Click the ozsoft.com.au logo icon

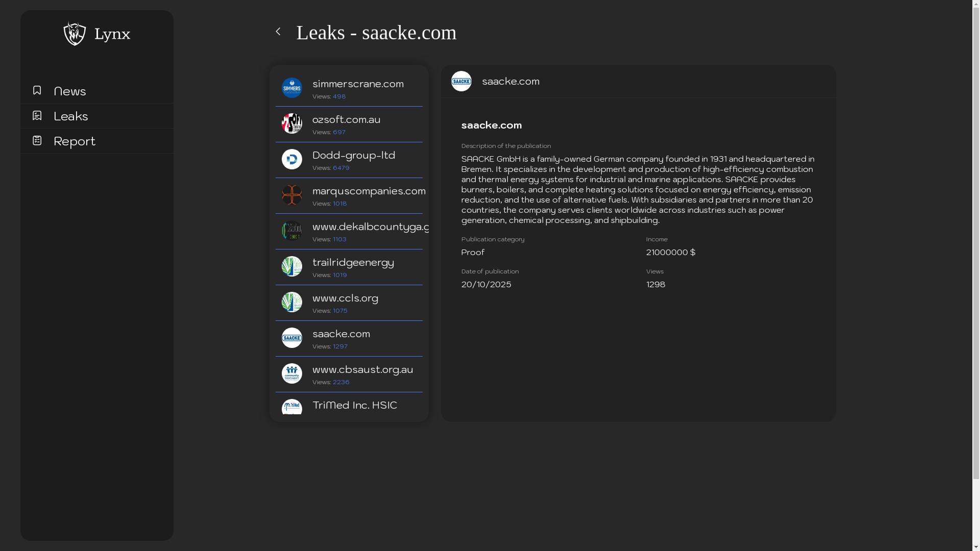292,123
